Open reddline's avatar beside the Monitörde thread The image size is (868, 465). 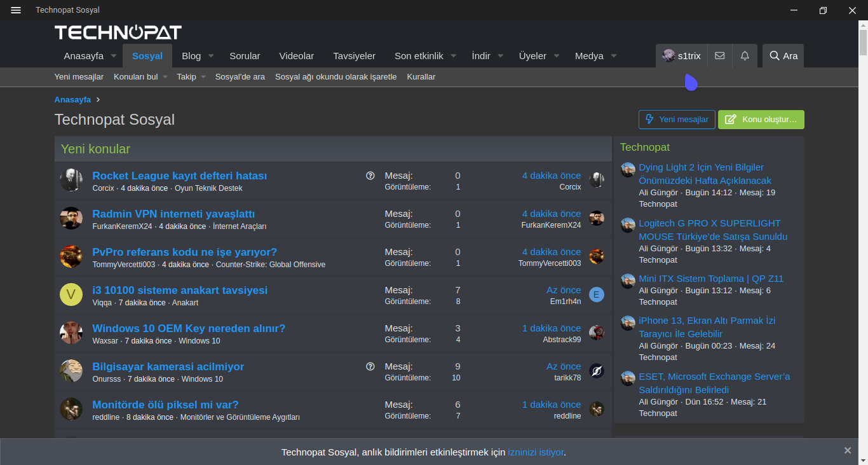[x=71, y=409]
